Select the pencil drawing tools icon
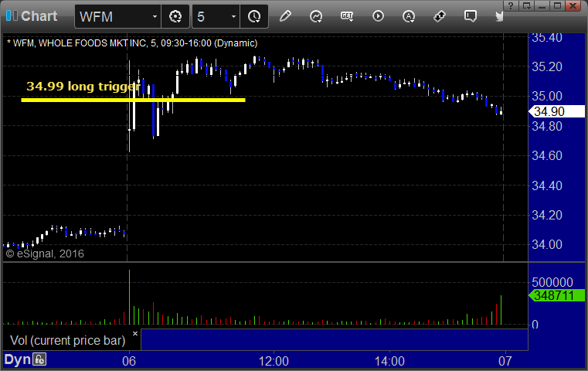Screen dimensions: 588x371 [285, 16]
